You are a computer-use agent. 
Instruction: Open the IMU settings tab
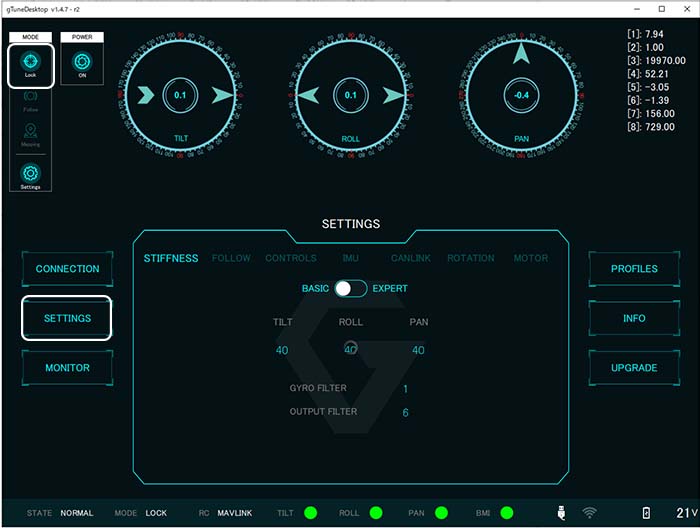pyautogui.click(x=351, y=258)
